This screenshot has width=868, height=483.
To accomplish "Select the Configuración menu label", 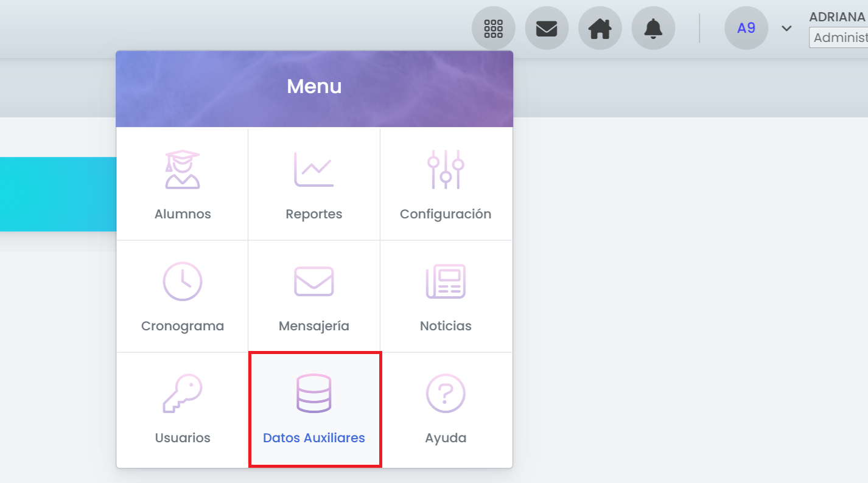I will 446,214.
